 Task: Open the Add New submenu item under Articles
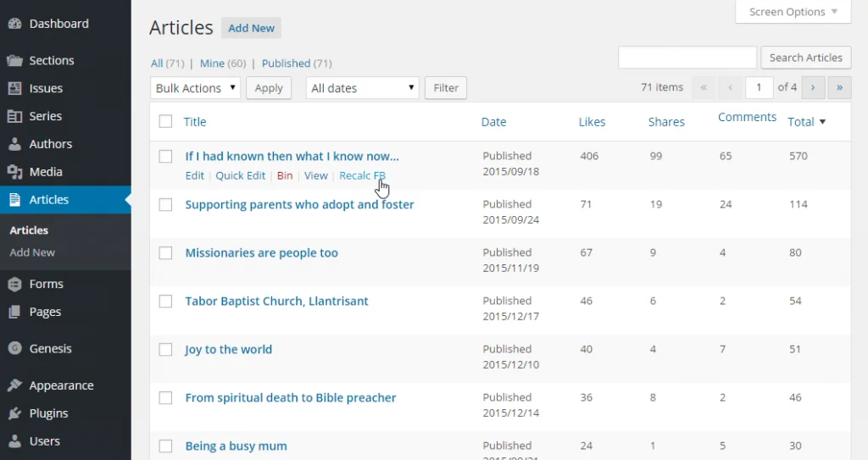pos(32,252)
